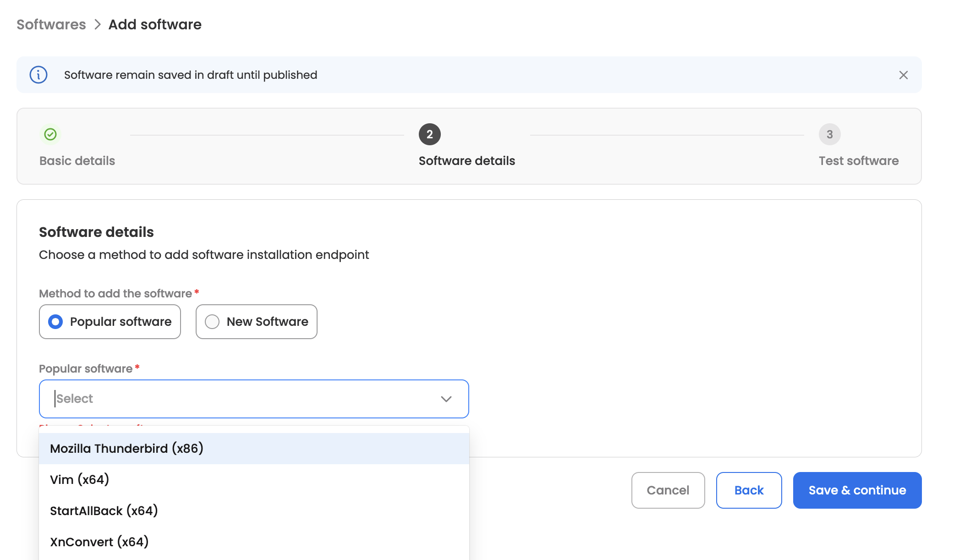Image resolution: width=954 pixels, height=560 pixels.
Task: Dismiss the draft notice banner
Action: click(903, 75)
